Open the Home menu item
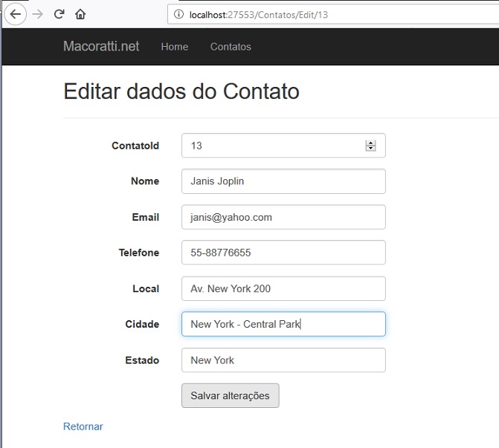499x448 pixels. coord(175,47)
